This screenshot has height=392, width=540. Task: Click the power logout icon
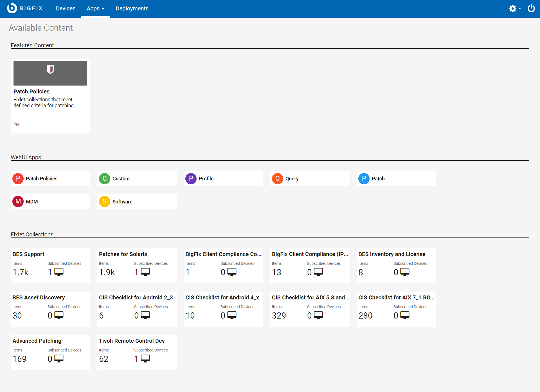[531, 8]
